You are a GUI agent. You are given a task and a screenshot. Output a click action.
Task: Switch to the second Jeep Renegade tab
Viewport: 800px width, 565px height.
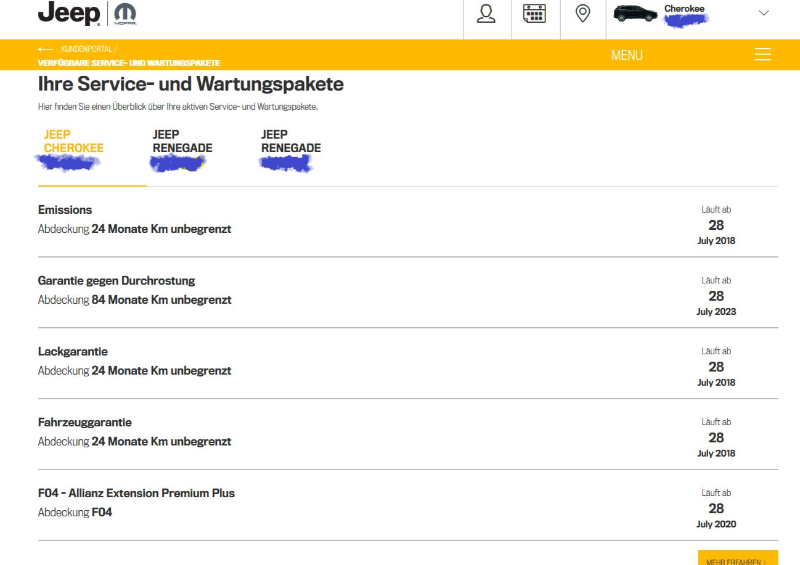tap(291, 142)
